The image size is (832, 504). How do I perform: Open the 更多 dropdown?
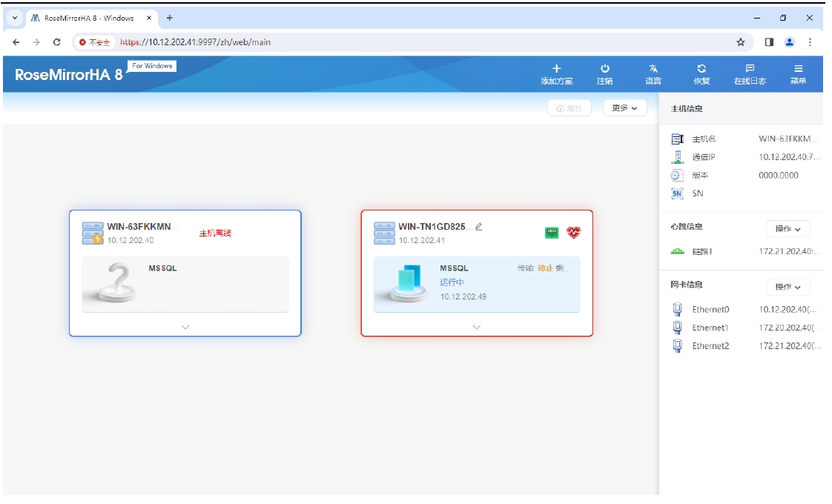(624, 107)
